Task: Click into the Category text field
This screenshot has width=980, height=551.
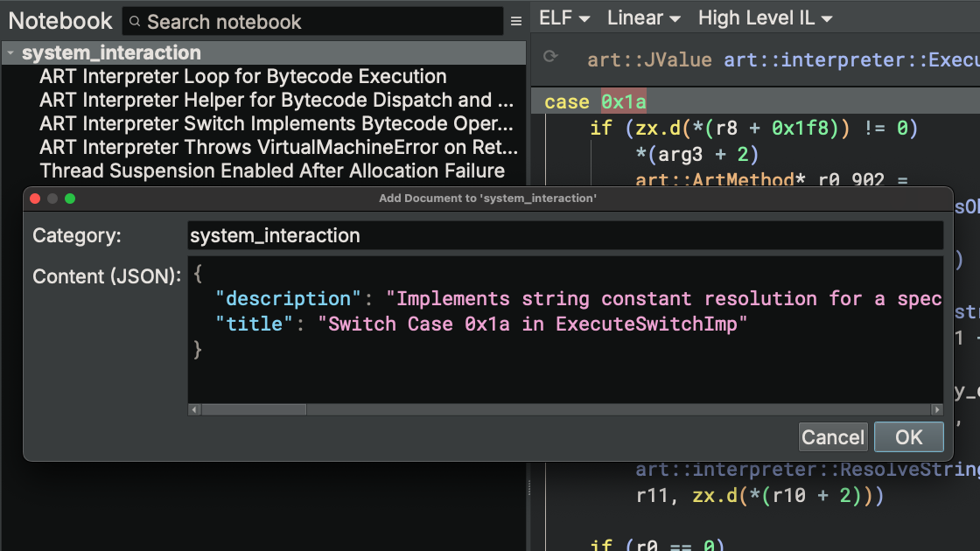Action: [565, 235]
